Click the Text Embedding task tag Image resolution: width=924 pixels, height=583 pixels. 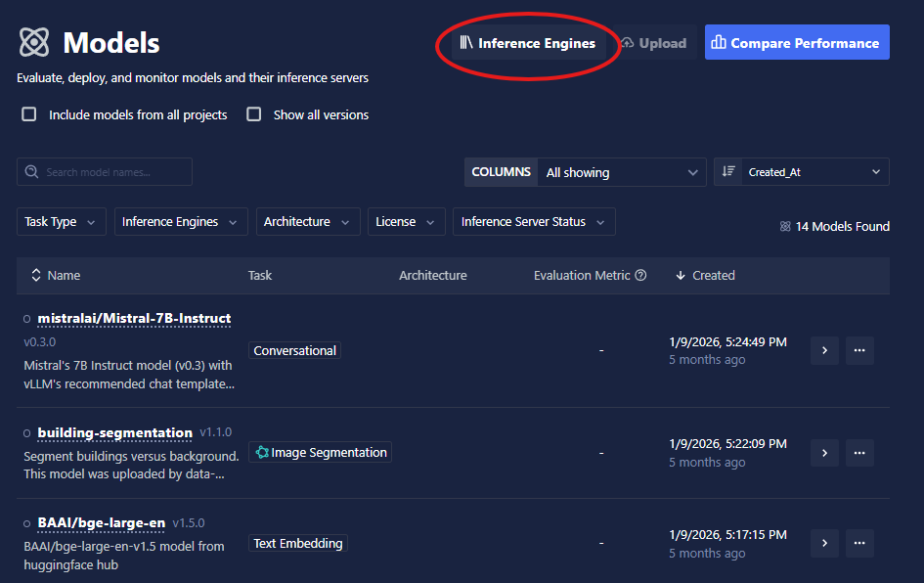coord(298,543)
